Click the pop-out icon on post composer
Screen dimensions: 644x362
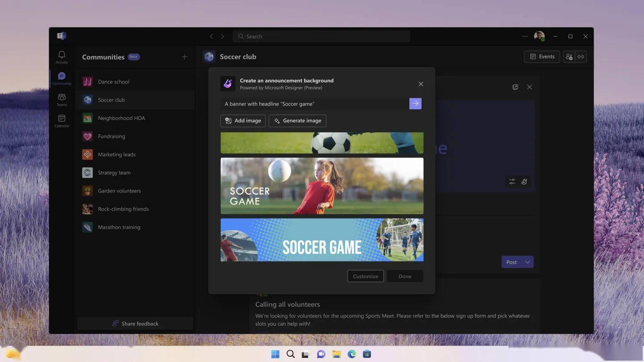point(515,87)
